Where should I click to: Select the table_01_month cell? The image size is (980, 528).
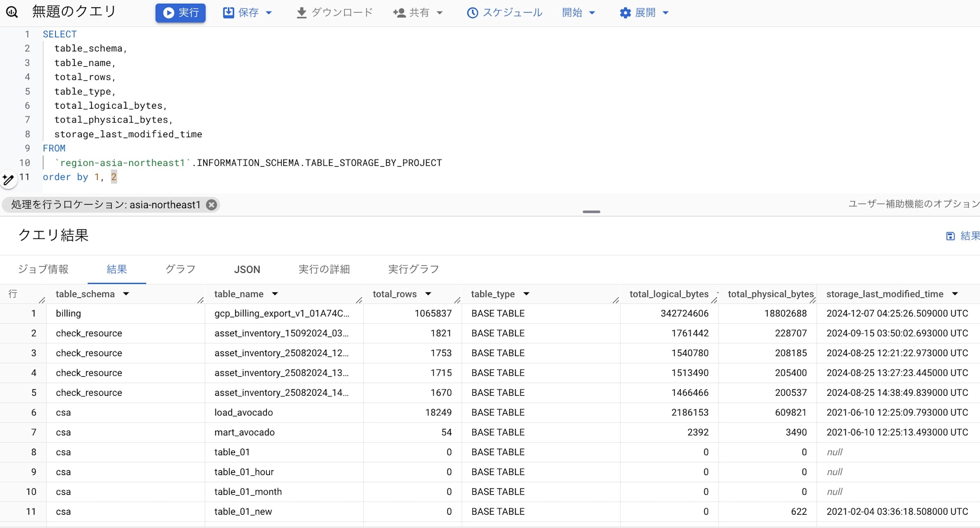coord(284,492)
